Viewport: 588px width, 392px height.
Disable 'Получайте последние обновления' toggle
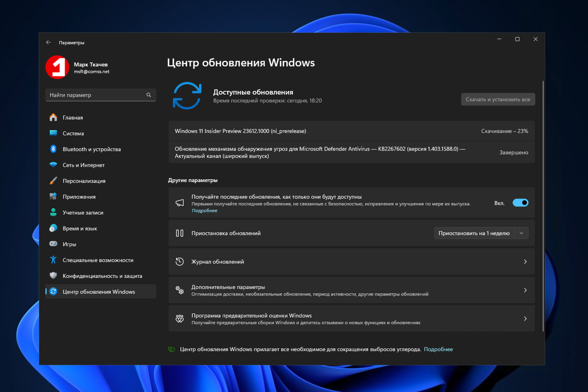pyautogui.click(x=521, y=202)
